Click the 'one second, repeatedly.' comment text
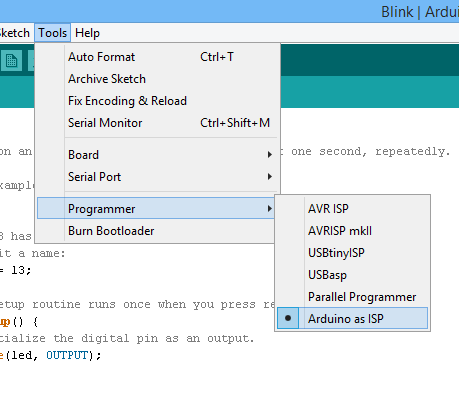This screenshot has height=397, width=459. (371, 152)
